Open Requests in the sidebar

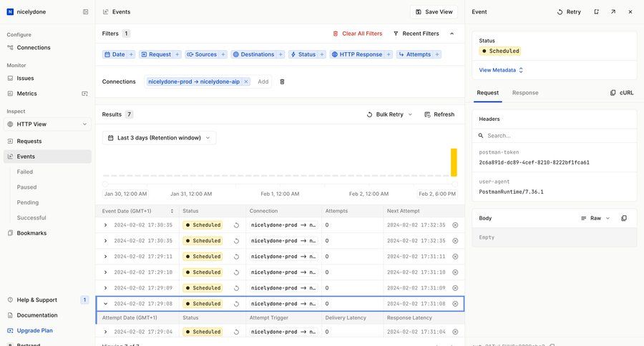[29, 142]
